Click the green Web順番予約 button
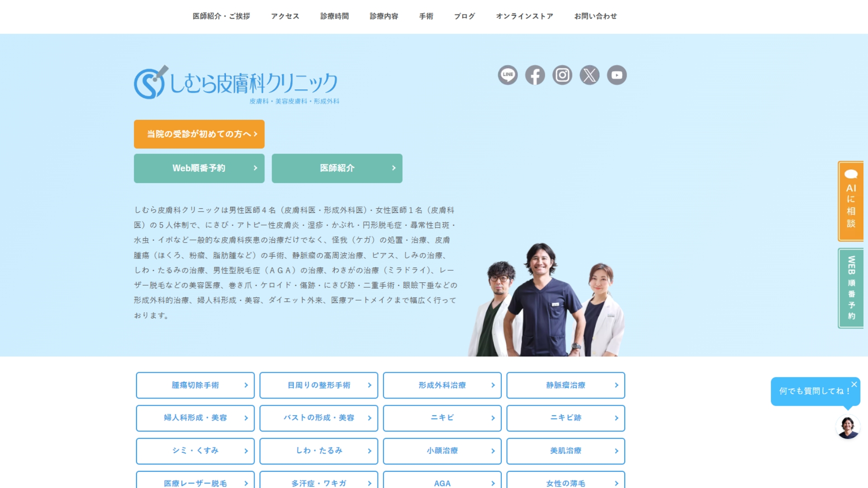The width and height of the screenshot is (868, 488). coord(199,168)
